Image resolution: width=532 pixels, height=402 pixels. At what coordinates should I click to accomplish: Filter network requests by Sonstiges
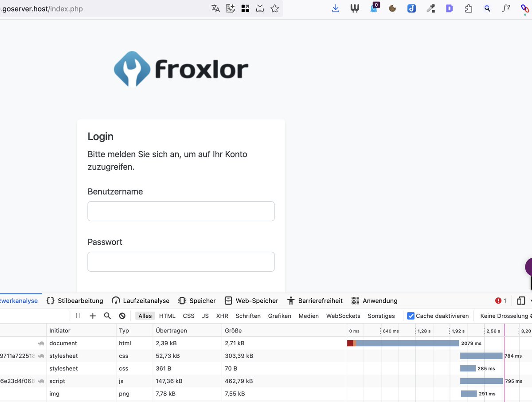(381, 316)
